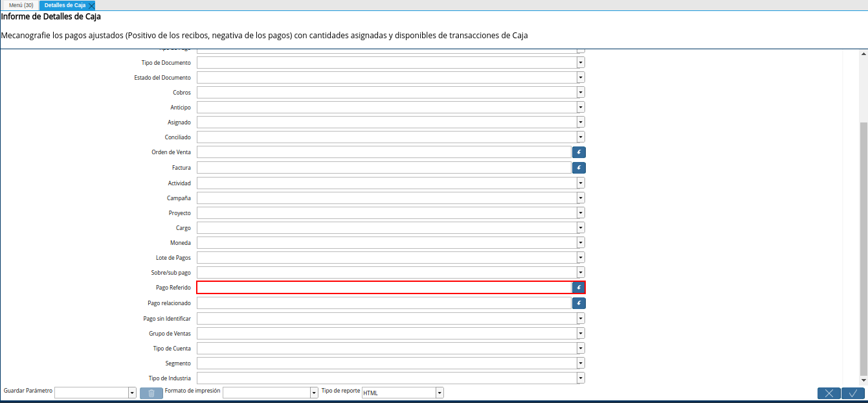Click into the Pago Referido field
This screenshot has height=403, width=868.
384,288
